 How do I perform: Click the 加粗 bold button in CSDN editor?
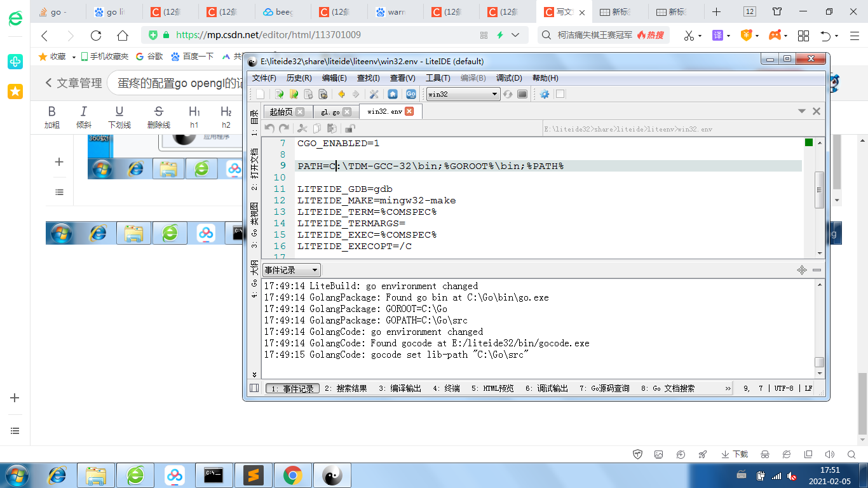52,118
